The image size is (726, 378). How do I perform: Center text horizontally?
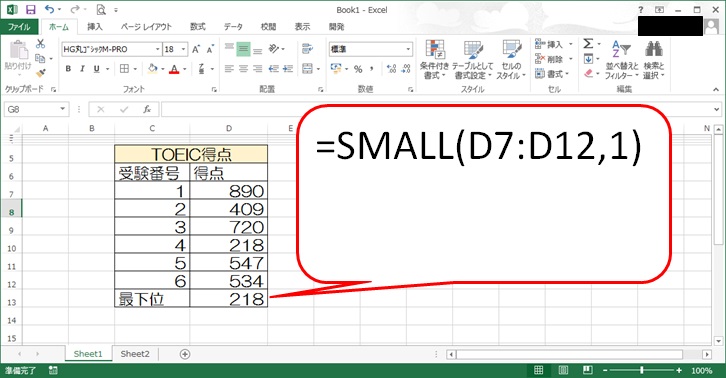[244, 69]
